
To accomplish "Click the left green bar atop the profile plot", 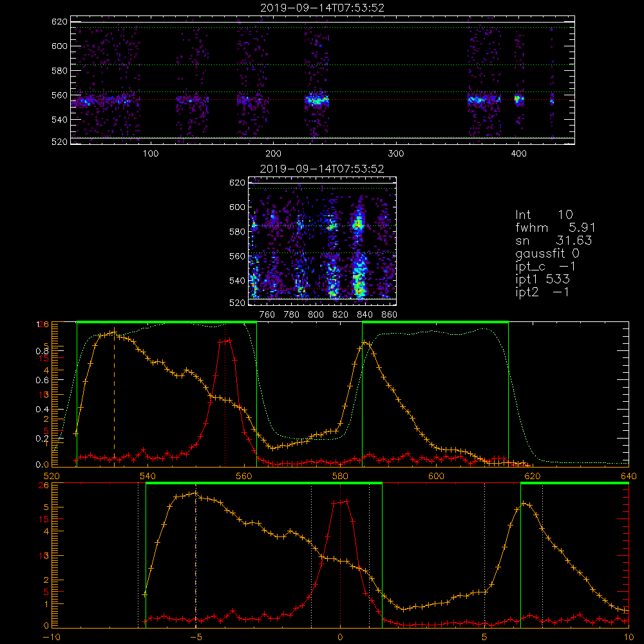I will point(167,322).
